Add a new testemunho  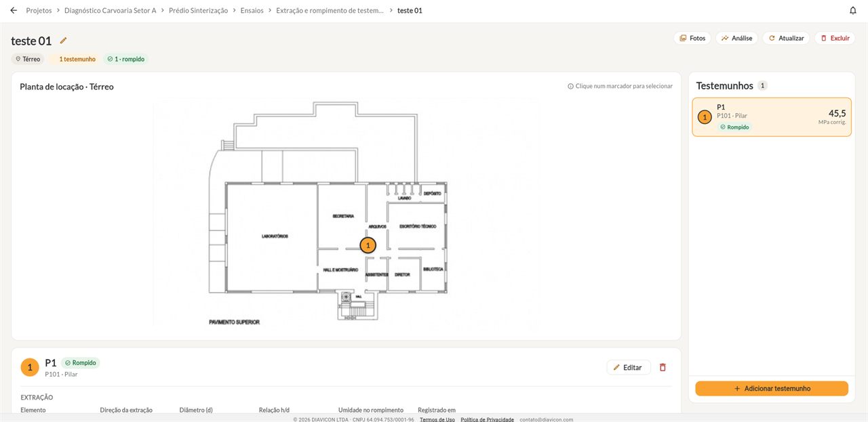tap(772, 389)
